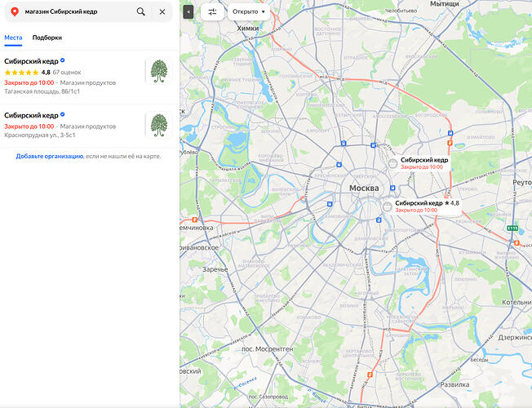The width and height of the screenshot is (532, 408).
Task: Click the upper Сибирский кедр map marker icon
Action: [x=392, y=163]
